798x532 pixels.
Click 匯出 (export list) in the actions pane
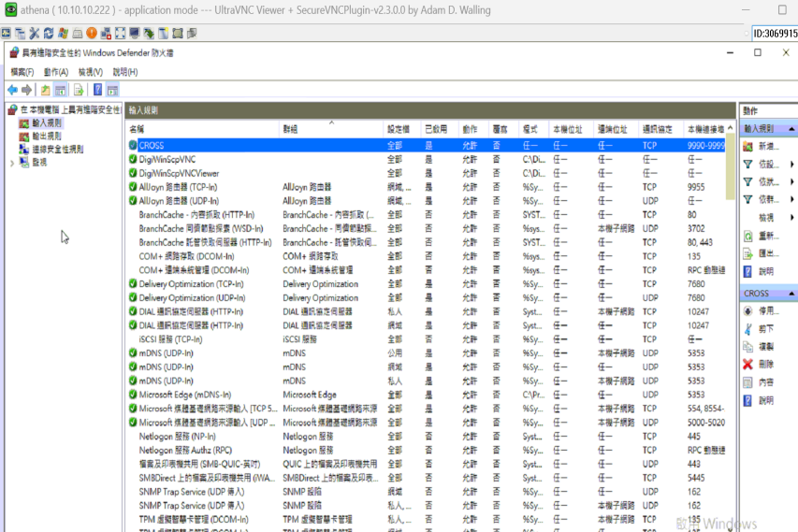tap(767, 253)
